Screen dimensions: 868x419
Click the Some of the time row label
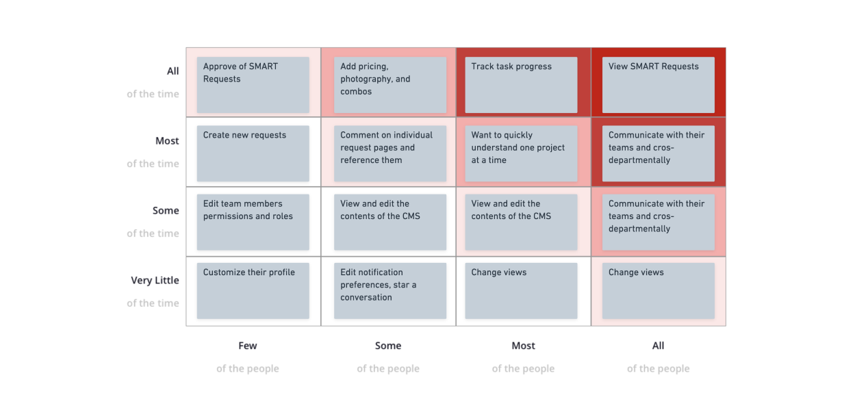166,211
